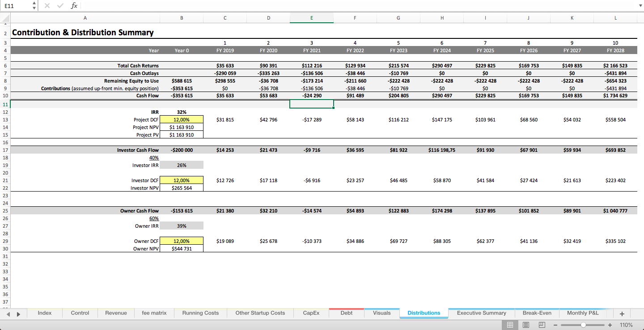644x330 pixels.
Task: Select the yellow Project DCF rate cell
Action: pyautogui.click(x=182, y=119)
